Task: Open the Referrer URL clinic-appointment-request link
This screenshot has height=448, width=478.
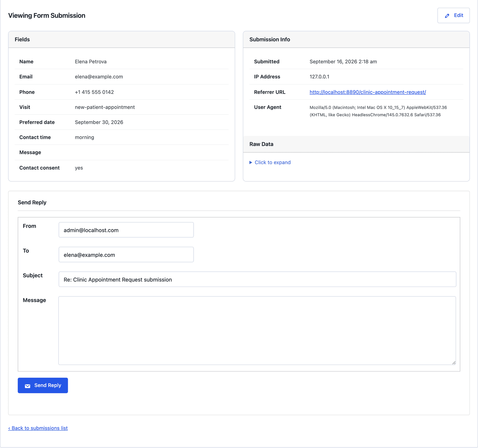Action: click(368, 92)
